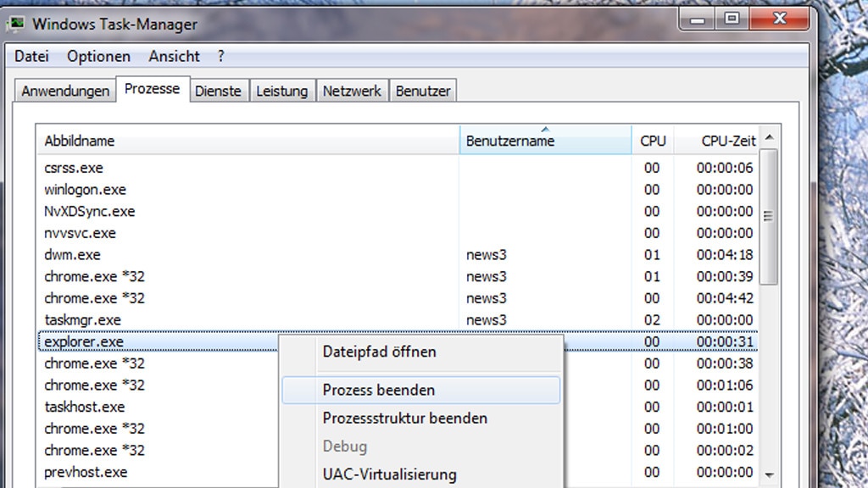This screenshot has height=488, width=868.
Task: Select the nvvsvc.exe process row
Action: point(398,233)
